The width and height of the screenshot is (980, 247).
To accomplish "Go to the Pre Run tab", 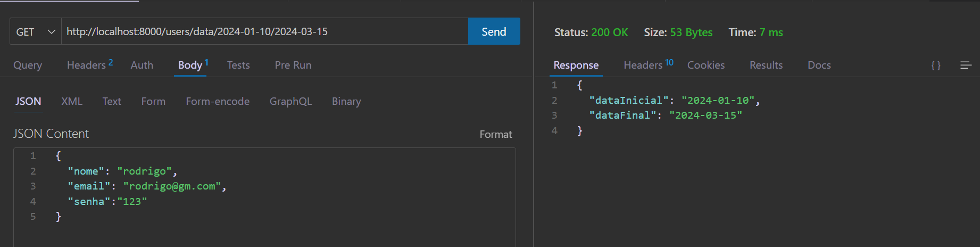I will 293,65.
